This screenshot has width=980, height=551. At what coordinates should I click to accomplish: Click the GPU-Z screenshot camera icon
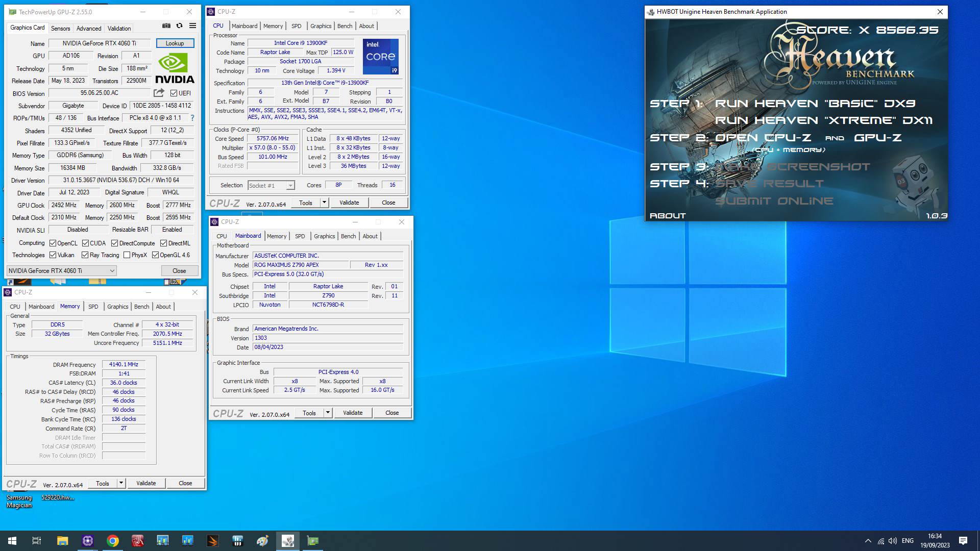[x=166, y=26]
